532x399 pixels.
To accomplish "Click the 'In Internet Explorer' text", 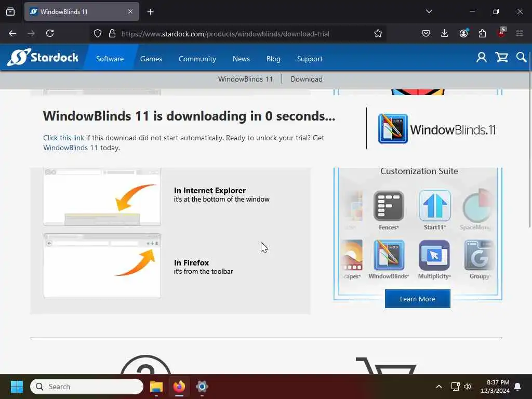I will click(210, 190).
